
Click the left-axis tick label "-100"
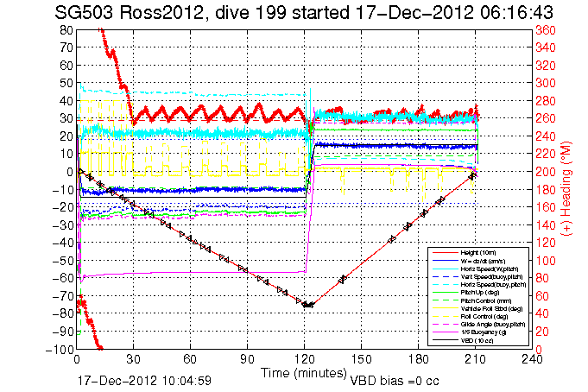click(x=59, y=350)
